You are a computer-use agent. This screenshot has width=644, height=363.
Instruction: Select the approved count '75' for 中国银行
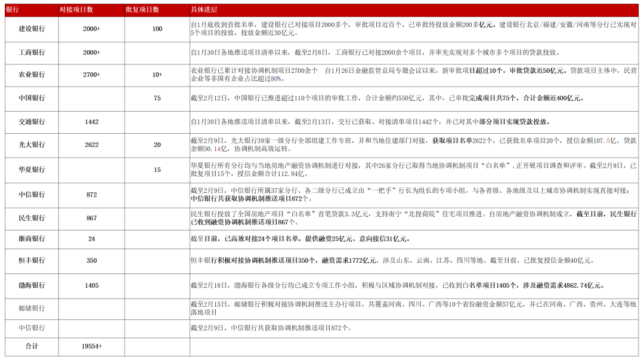(x=157, y=99)
